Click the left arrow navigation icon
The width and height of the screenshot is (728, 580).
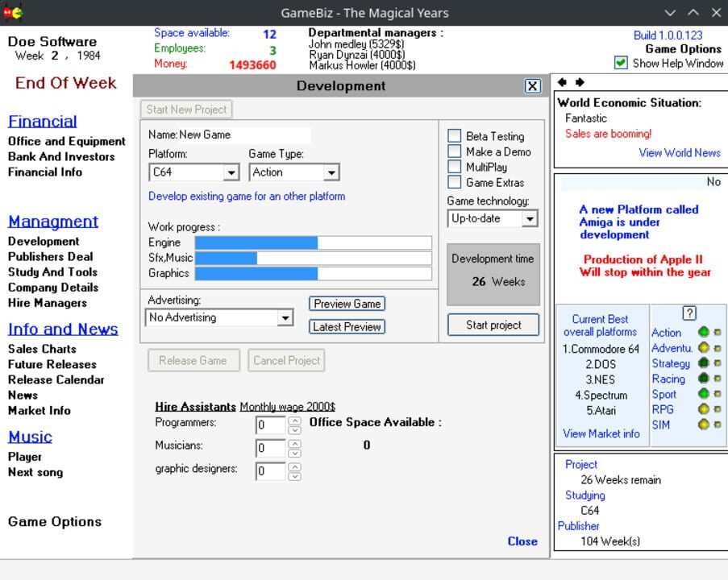pyautogui.click(x=563, y=82)
